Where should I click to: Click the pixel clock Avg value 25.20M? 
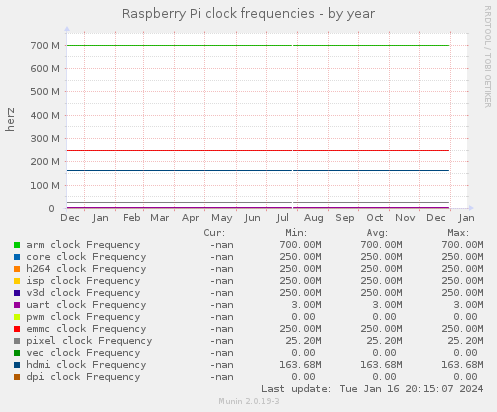point(384,341)
